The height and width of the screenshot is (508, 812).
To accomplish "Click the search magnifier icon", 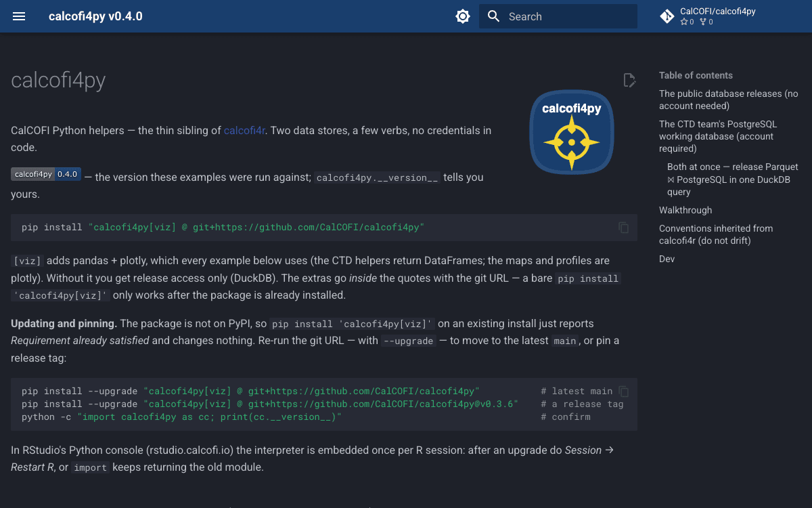I will pyautogui.click(x=494, y=16).
